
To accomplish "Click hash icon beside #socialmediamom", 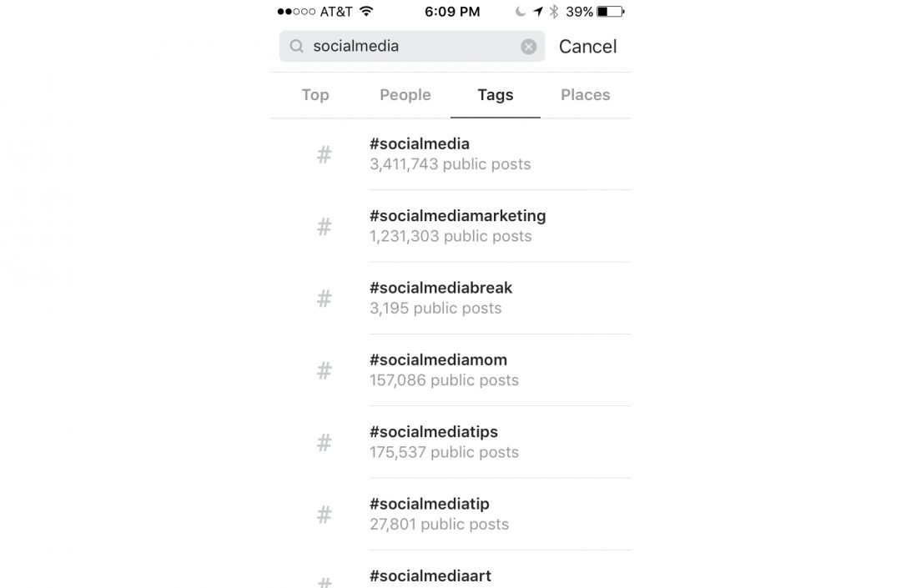I will click(325, 370).
